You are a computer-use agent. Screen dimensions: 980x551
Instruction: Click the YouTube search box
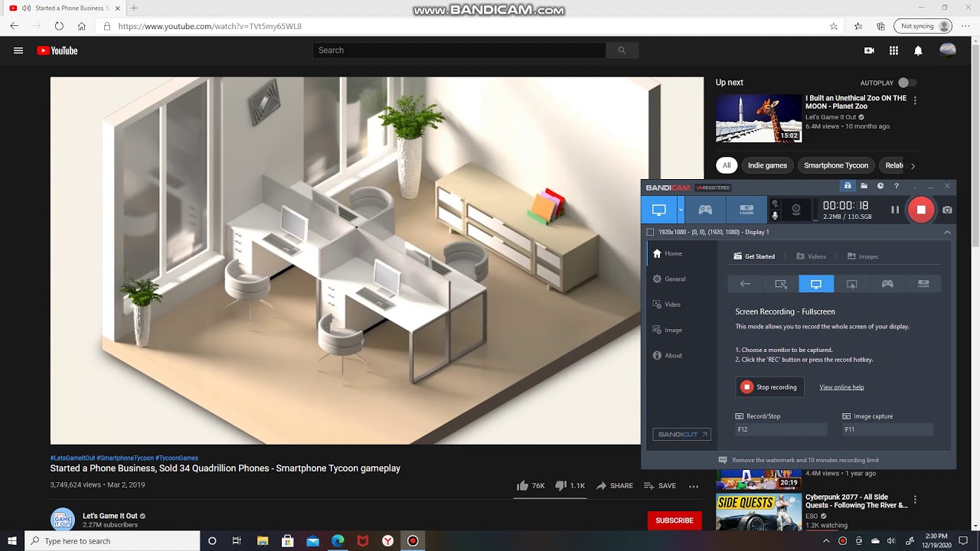tap(459, 51)
